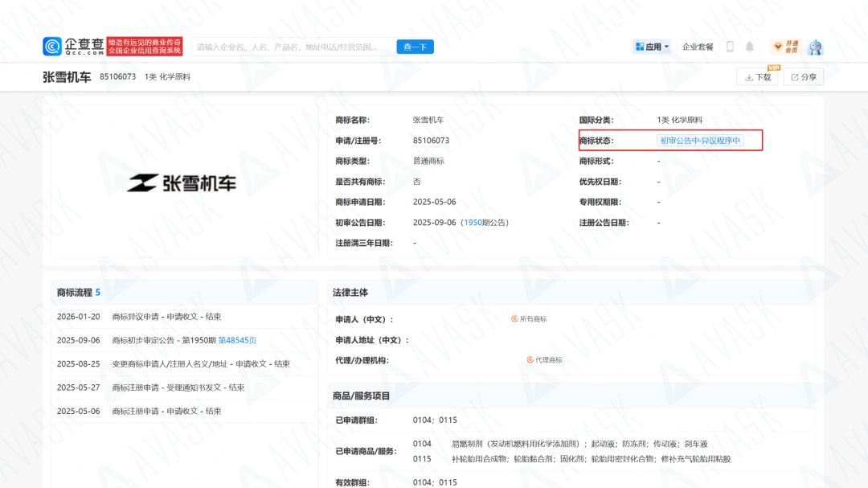This screenshot has height=488, width=868.
Task: Click the red slogan banner beside logo
Action: pyautogui.click(x=145, y=47)
